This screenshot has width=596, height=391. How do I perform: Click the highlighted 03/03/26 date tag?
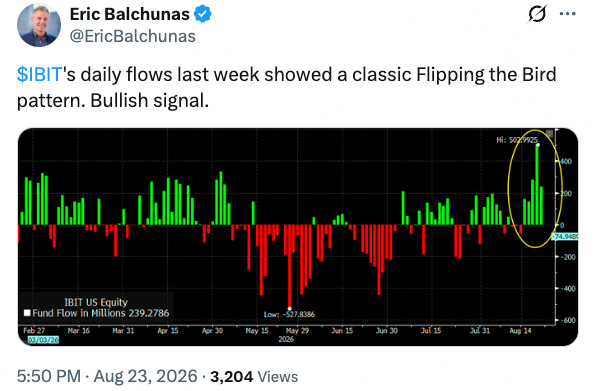[43, 339]
